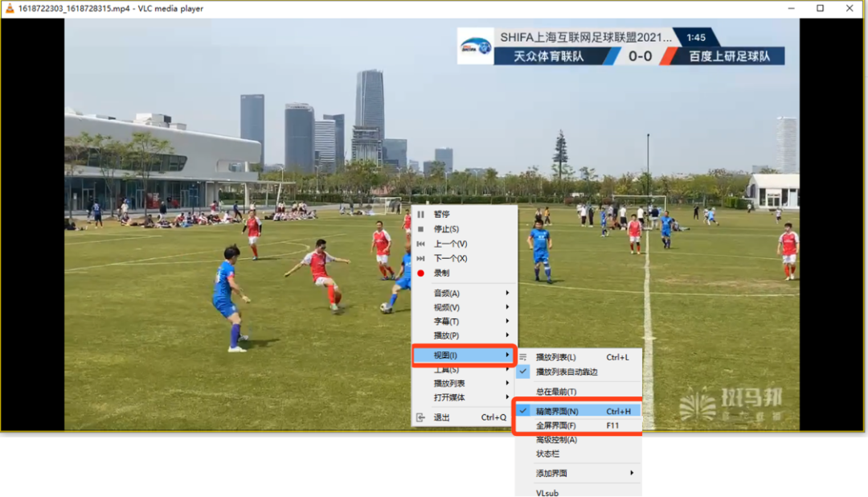Click the red record dot icon

pyautogui.click(x=420, y=273)
